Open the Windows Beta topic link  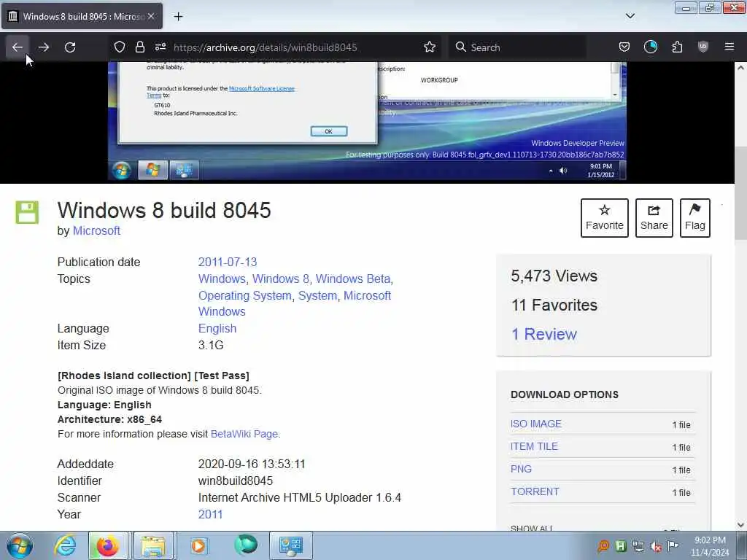pos(353,279)
